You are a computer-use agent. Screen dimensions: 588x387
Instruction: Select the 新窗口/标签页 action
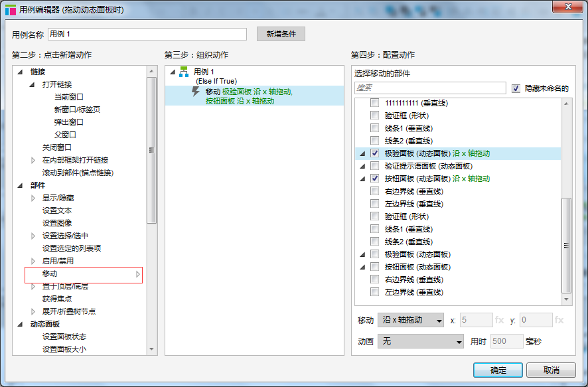tap(77, 110)
